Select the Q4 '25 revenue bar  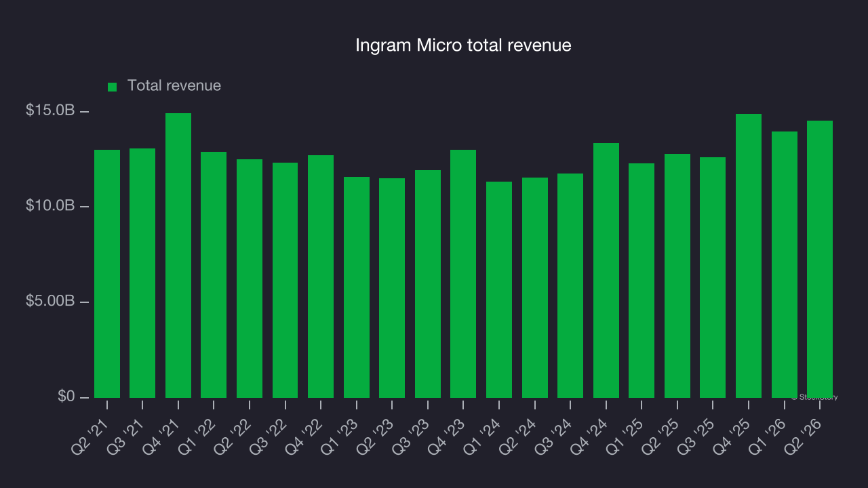click(749, 256)
